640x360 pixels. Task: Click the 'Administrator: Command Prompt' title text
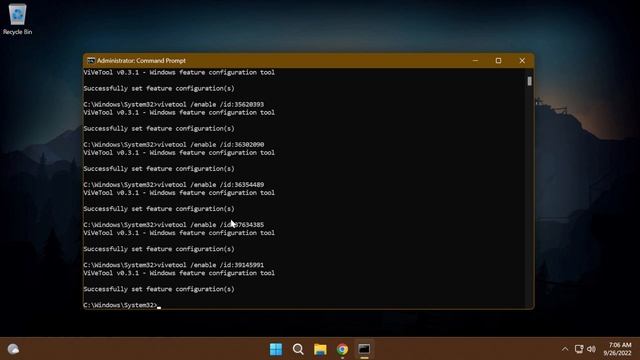(x=141, y=60)
